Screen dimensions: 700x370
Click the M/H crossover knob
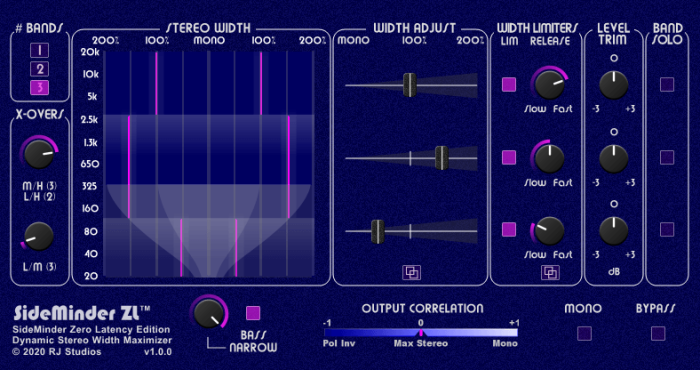[x=39, y=154]
